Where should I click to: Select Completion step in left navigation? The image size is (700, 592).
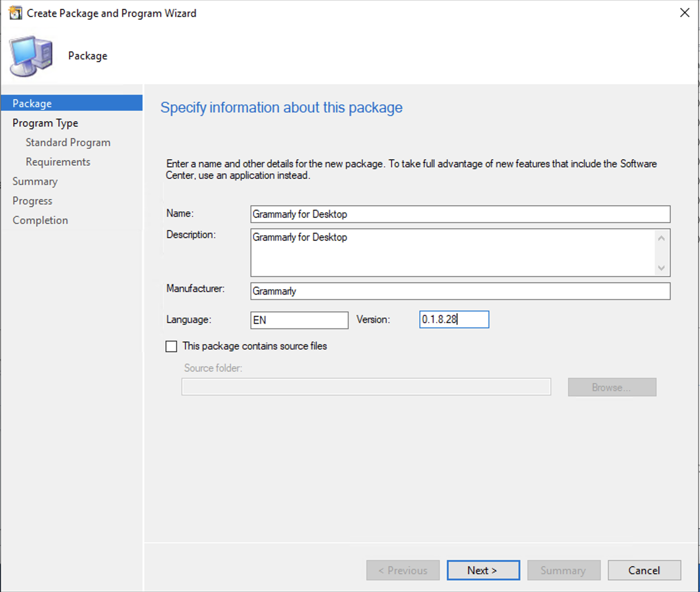point(40,220)
